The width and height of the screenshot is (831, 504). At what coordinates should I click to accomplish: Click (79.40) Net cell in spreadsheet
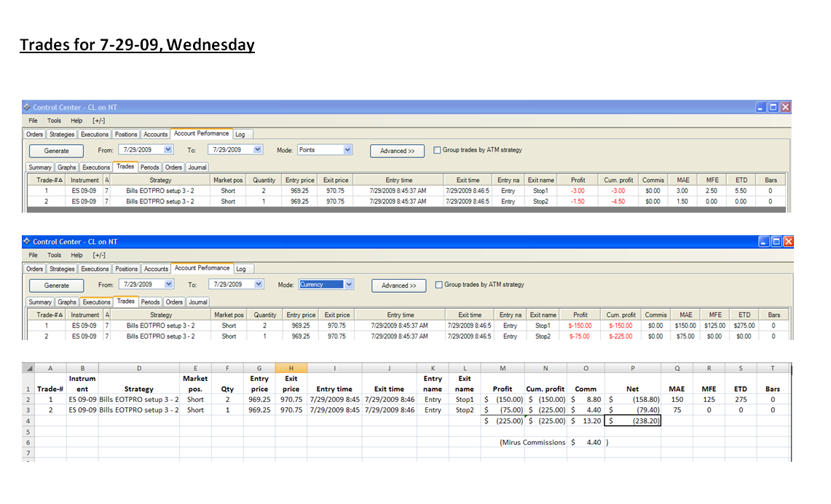633,410
